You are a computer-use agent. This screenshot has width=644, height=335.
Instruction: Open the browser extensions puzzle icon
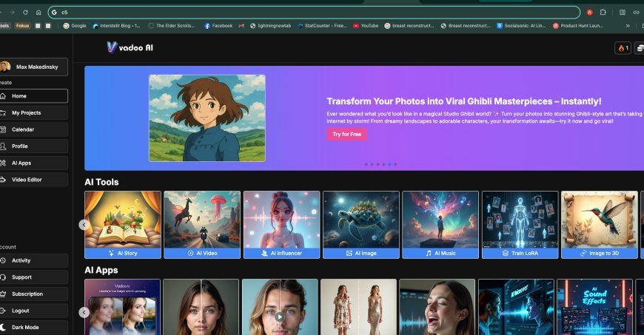point(603,13)
